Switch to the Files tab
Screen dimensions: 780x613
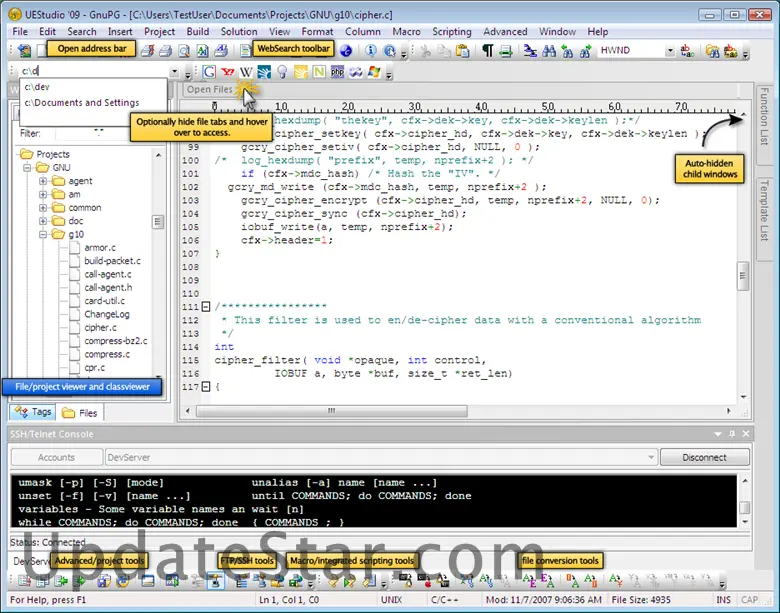click(80, 412)
